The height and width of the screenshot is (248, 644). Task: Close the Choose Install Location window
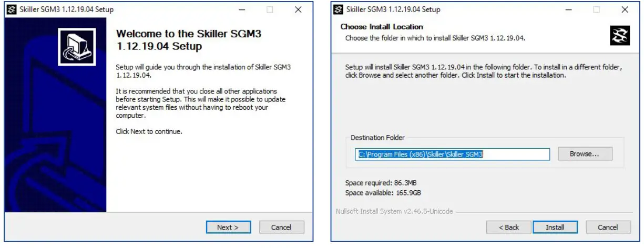625,9
